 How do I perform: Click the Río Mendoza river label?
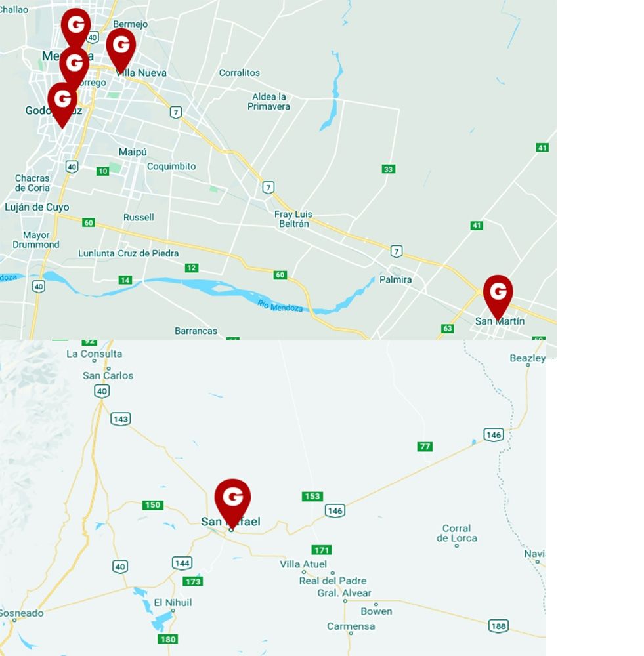(x=280, y=306)
